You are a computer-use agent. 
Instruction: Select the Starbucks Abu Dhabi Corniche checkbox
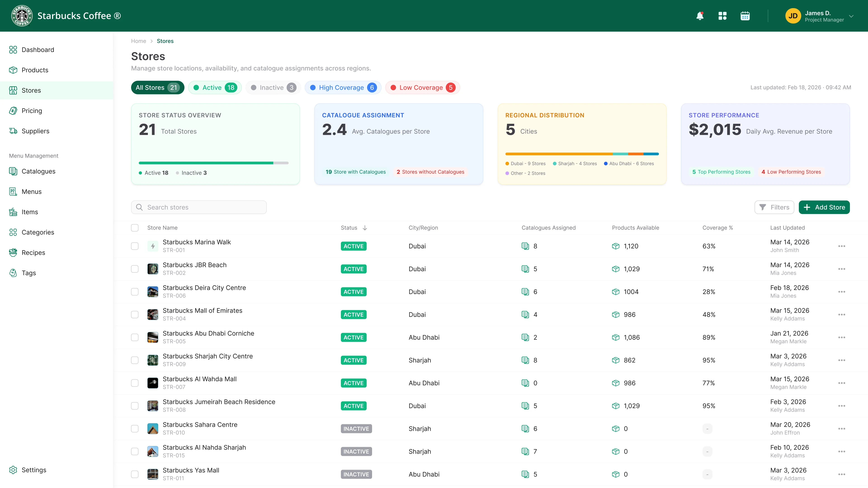tap(135, 338)
